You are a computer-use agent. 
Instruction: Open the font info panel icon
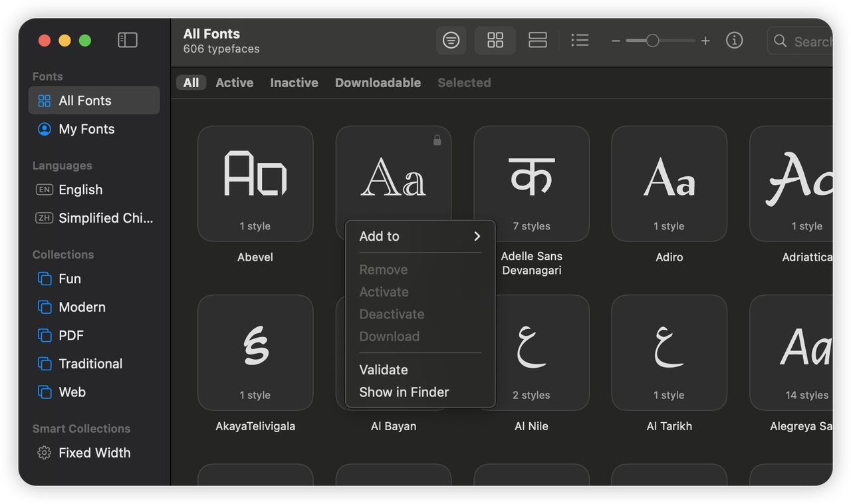coord(734,41)
